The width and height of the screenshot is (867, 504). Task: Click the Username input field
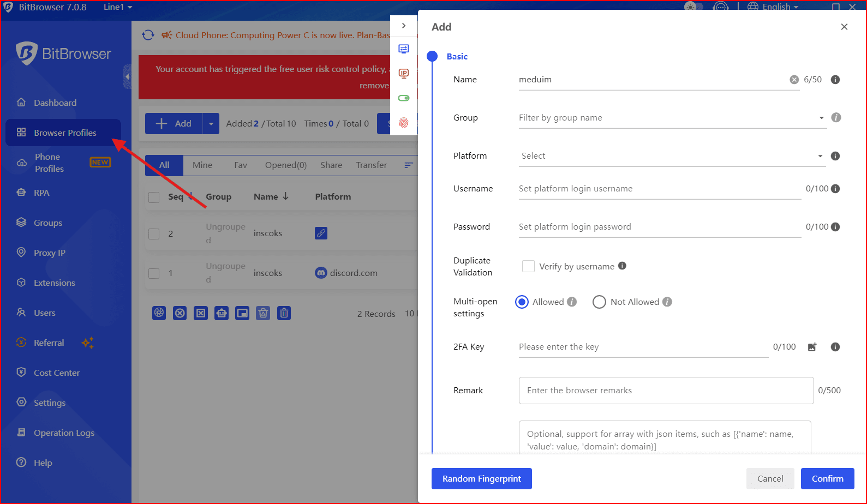pos(660,189)
